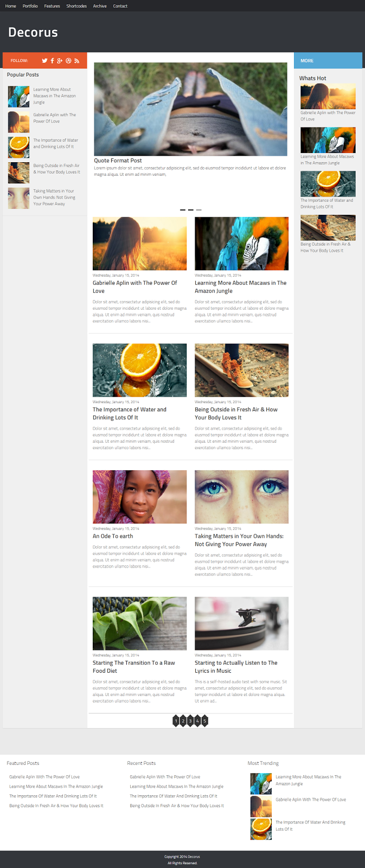Open the Shortcodes menu item

76,6
